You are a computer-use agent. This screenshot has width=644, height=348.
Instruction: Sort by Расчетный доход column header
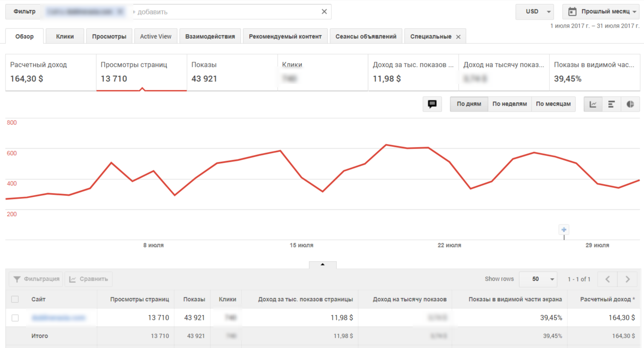tap(607, 299)
